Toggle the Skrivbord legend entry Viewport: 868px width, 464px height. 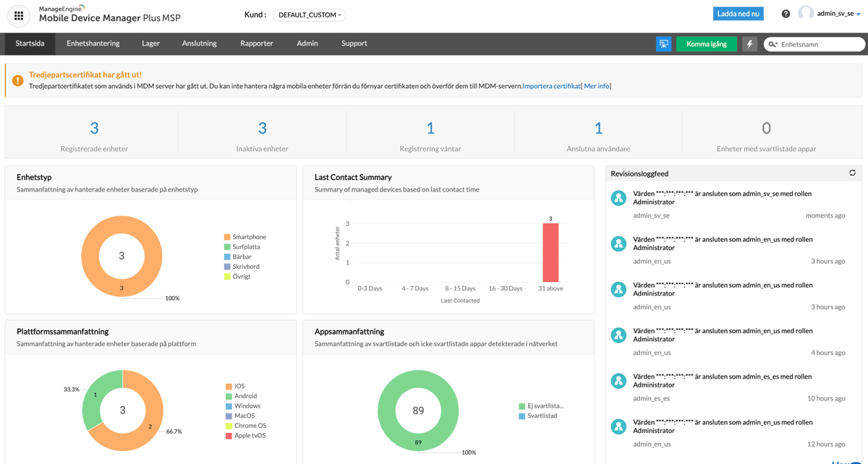click(x=242, y=267)
